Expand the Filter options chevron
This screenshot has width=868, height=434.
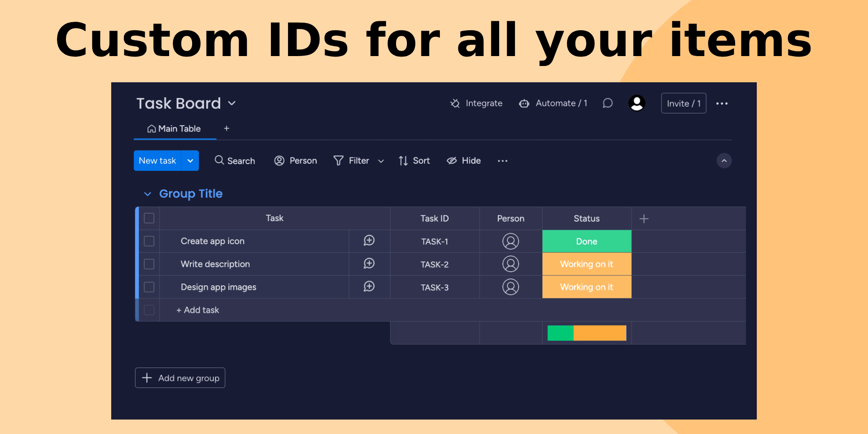tap(381, 161)
